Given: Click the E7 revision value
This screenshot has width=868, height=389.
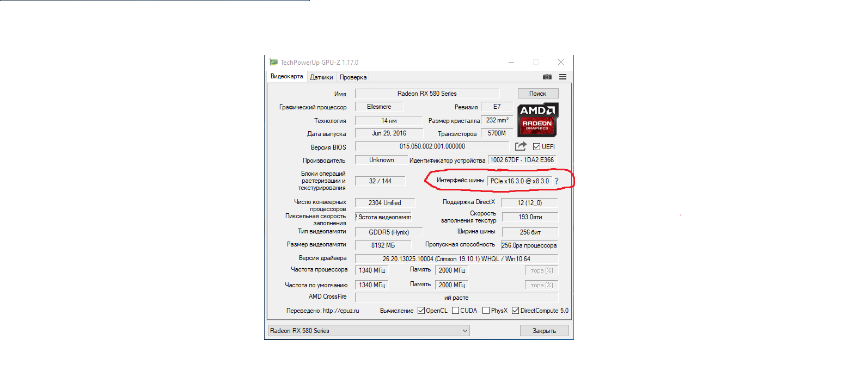Looking at the screenshot, I should [497, 107].
